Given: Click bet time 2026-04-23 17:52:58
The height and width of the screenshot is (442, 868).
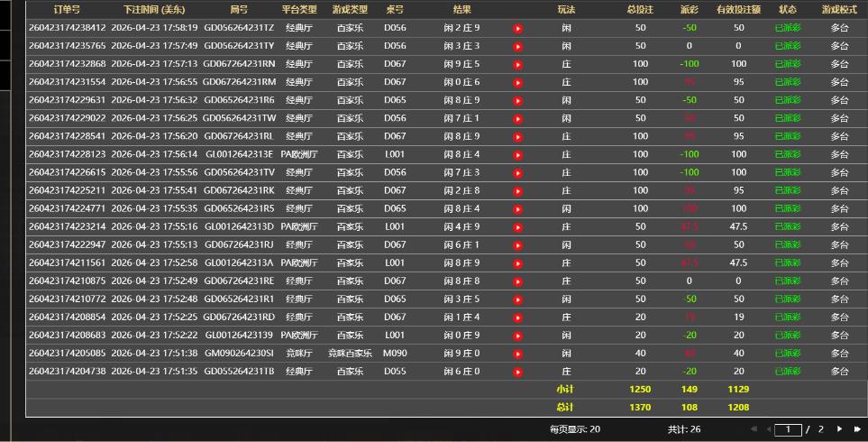Looking at the screenshot, I should tap(154, 262).
